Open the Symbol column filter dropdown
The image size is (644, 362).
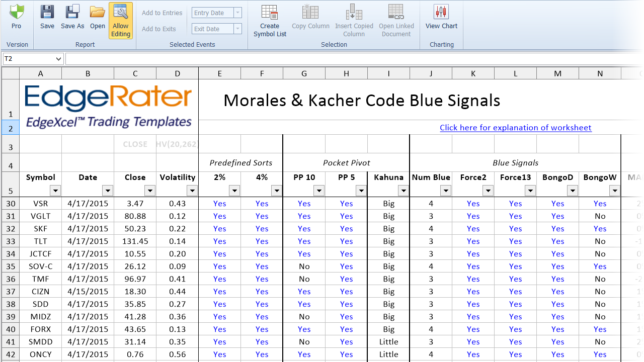55,191
